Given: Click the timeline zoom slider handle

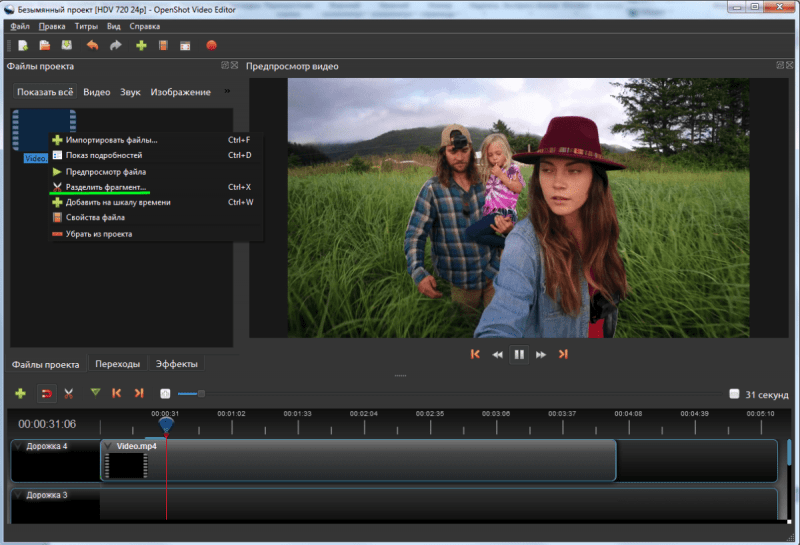Looking at the screenshot, I should click(200, 394).
